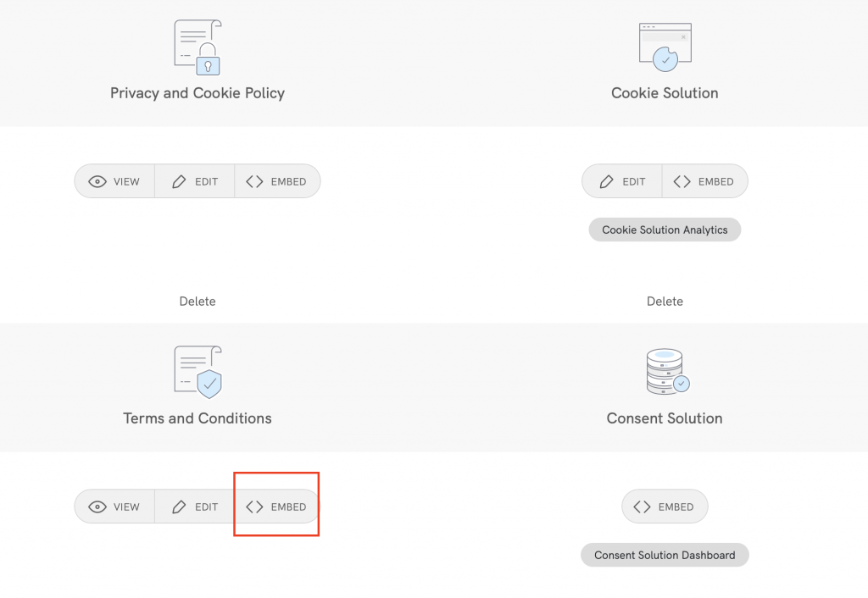
Task: Click Delete under Cookie Solution
Action: tap(665, 301)
